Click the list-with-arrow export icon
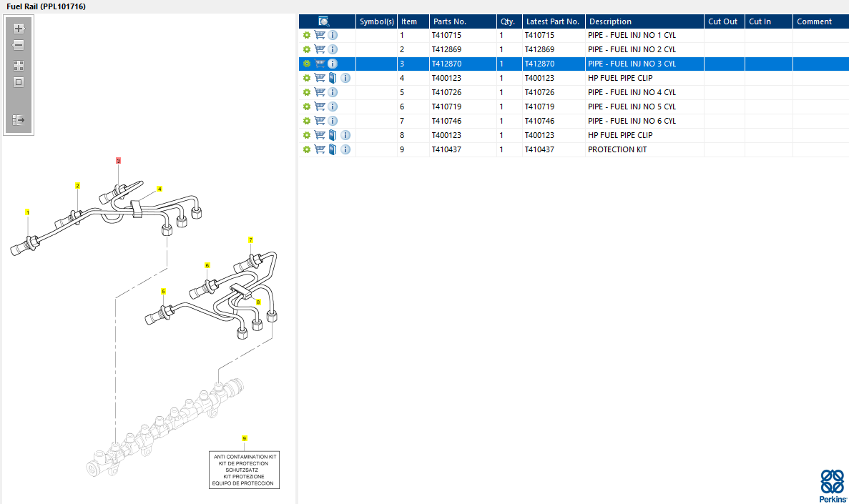This screenshot has height=504, width=849. point(19,119)
